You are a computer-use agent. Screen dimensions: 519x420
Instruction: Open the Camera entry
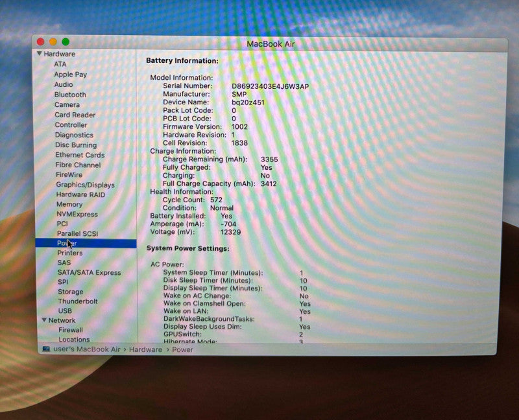pyautogui.click(x=67, y=105)
